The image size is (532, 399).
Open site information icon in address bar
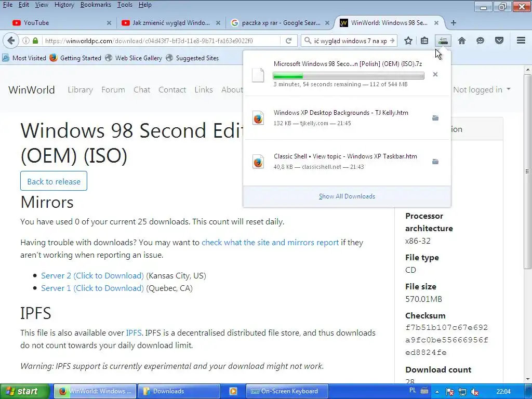coord(26,41)
